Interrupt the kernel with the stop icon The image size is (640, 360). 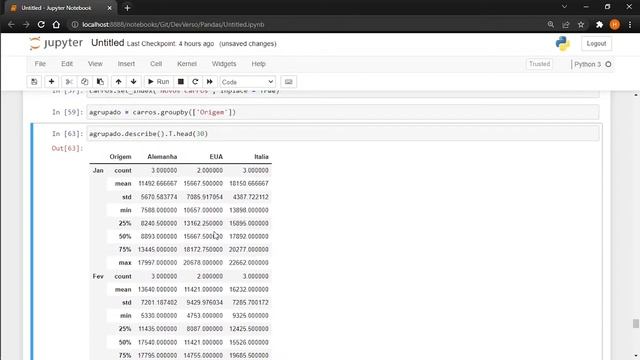click(x=181, y=82)
